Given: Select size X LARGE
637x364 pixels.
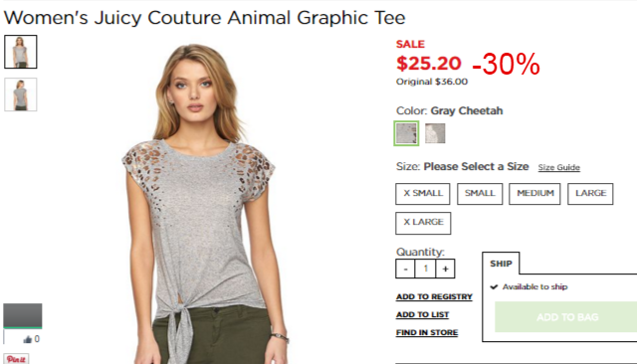Looking at the screenshot, I should tap(423, 223).
